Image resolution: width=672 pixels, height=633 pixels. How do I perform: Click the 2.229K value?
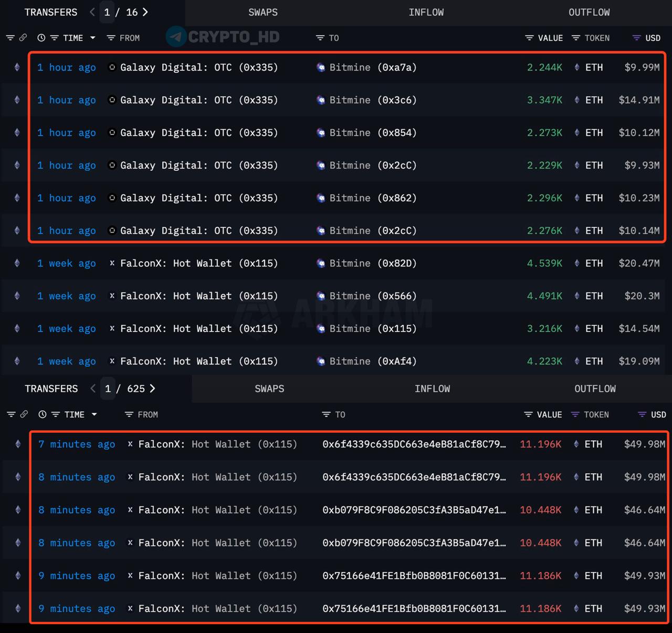pos(544,165)
